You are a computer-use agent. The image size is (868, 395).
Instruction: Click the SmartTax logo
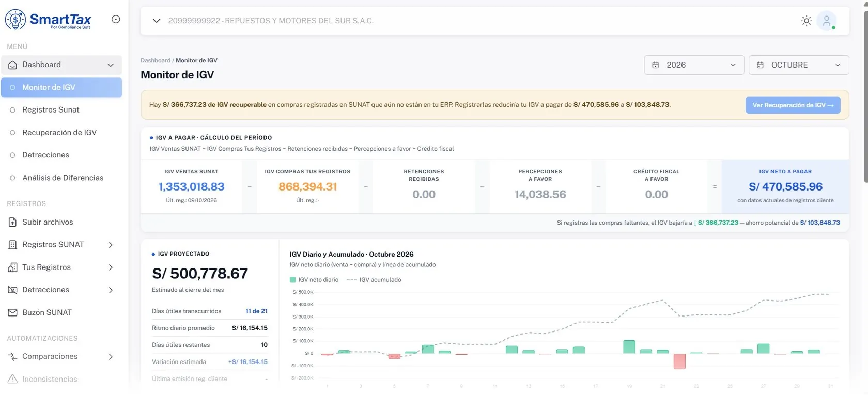tap(48, 20)
